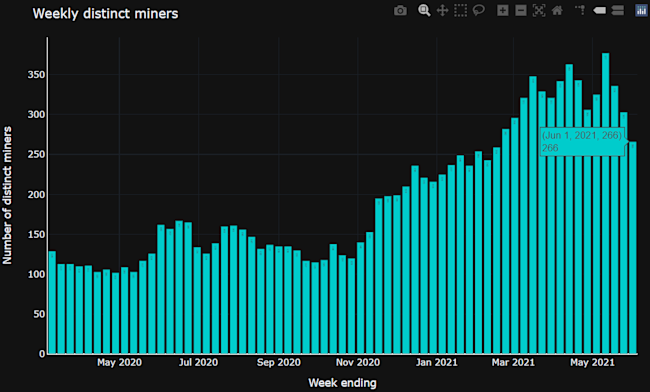The image size is (650, 392).
Task: Click the '250' y-axis tick label
Action: pyautogui.click(x=36, y=155)
